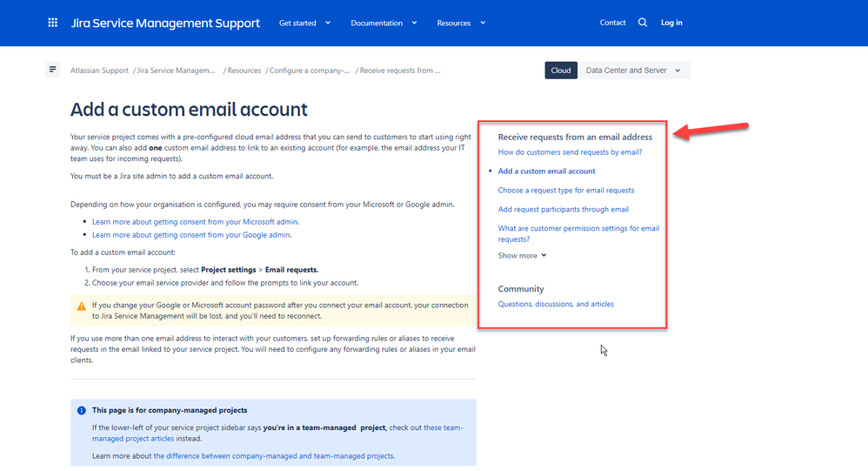Viewport: 868px width, 471px height.
Task: Click 'This page is for company-managed projects' title
Action: pyautogui.click(x=170, y=411)
